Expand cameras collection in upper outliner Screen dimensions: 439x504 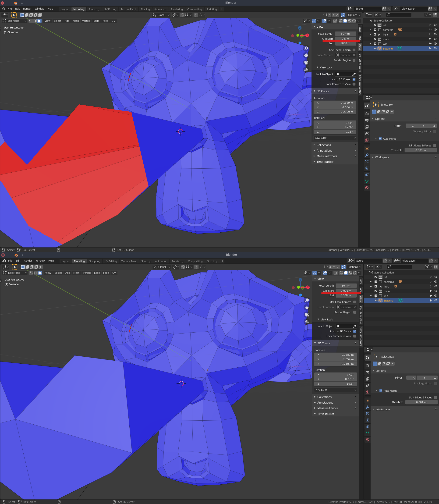coord(370,30)
